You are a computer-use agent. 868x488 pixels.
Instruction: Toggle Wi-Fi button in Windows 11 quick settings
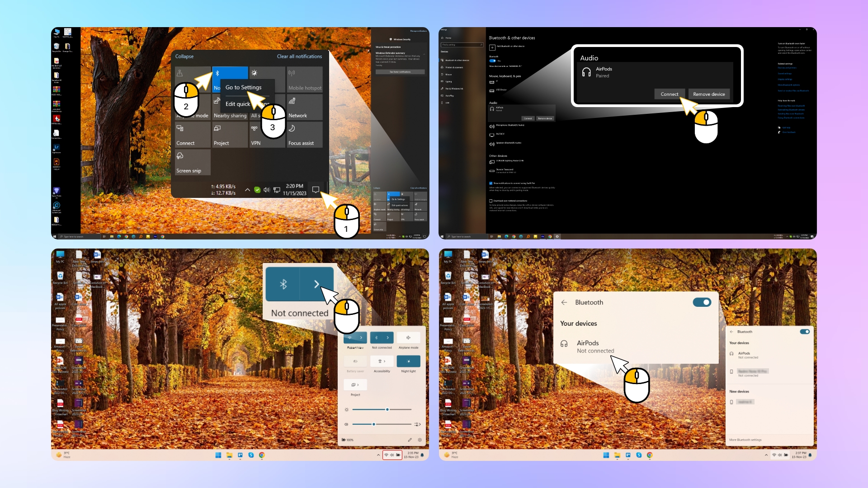coord(349,338)
